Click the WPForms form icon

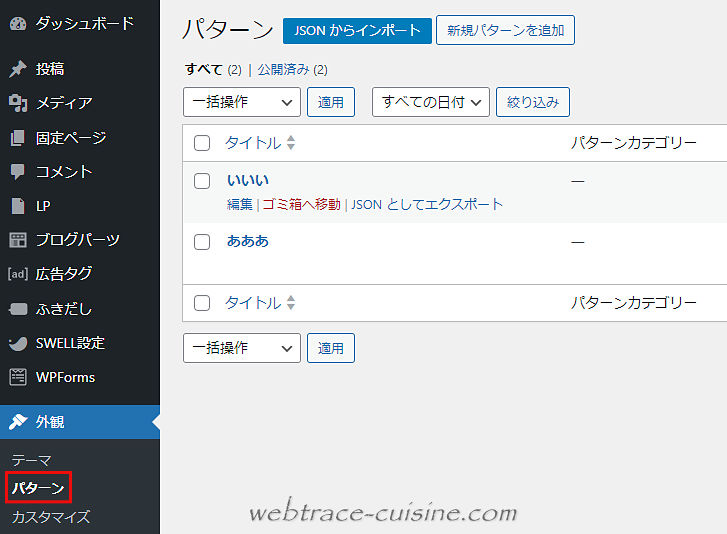click(x=18, y=377)
